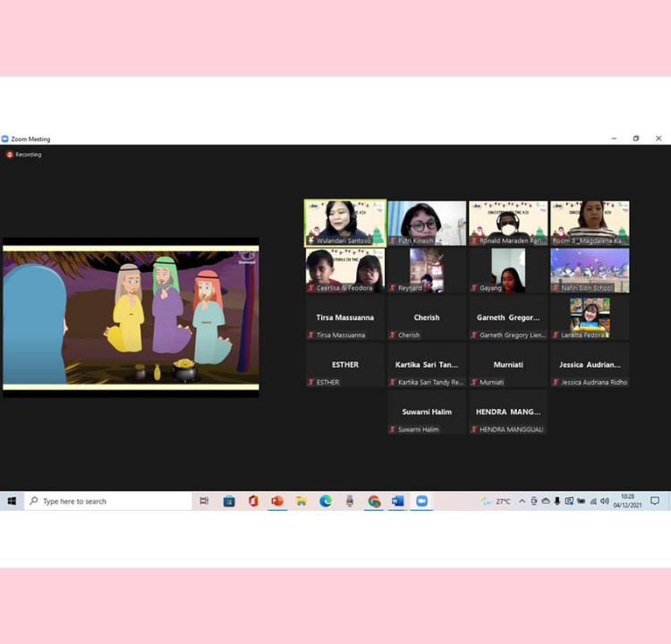Select Garneth Gregory's participant tile
Image resolution: width=671 pixels, height=644 pixels.
508,318
